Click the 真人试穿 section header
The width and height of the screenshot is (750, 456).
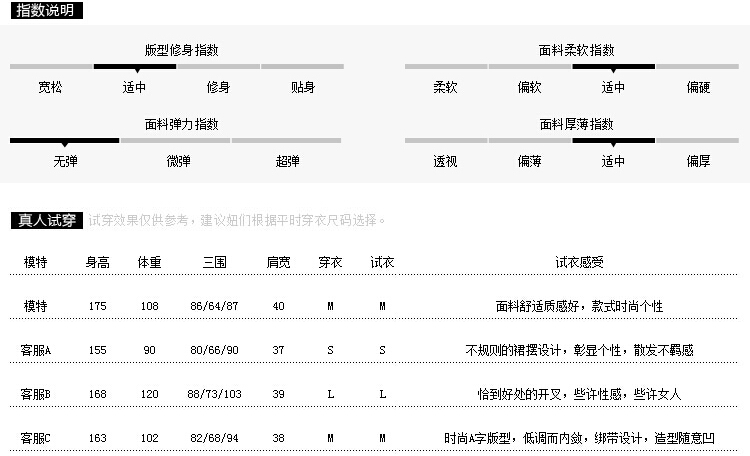click(46, 220)
